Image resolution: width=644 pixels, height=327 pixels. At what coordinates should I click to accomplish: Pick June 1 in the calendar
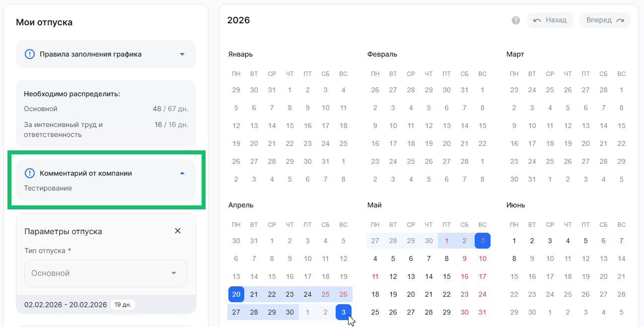[514, 241]
